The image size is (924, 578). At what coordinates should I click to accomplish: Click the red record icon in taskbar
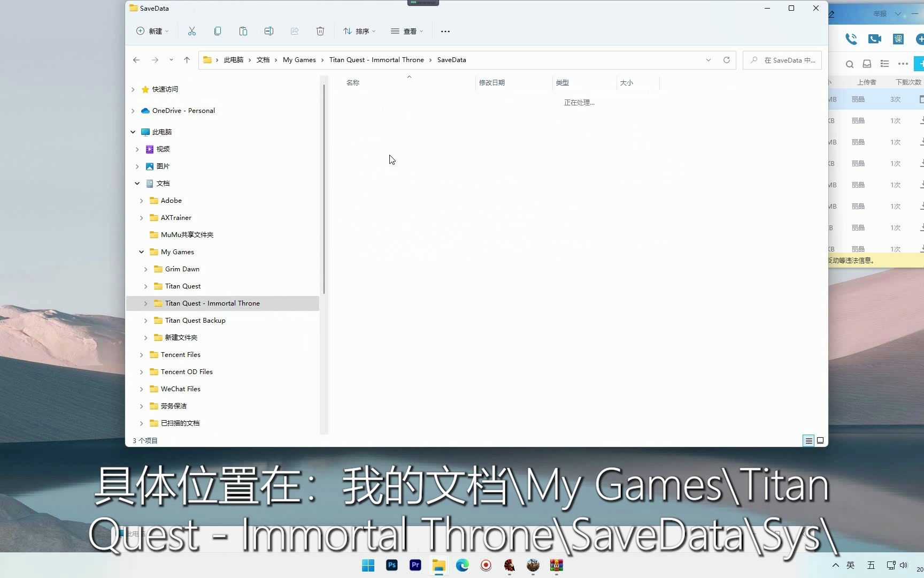click(x=486, y=565)
